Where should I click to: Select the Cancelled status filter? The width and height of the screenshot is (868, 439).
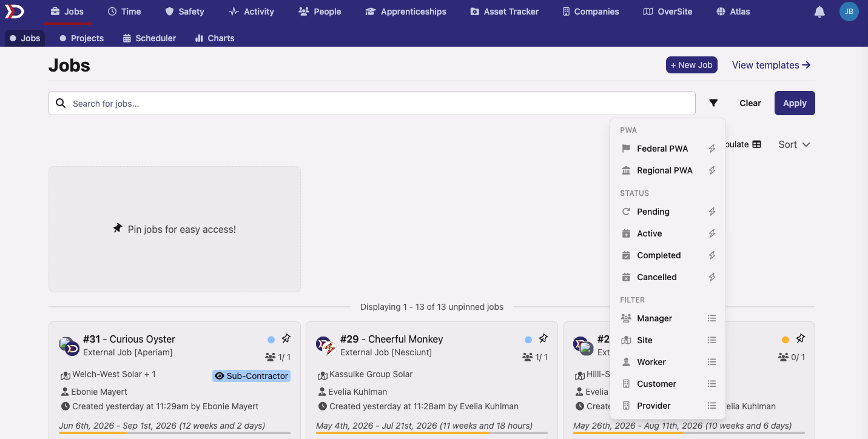pos(669,277)
